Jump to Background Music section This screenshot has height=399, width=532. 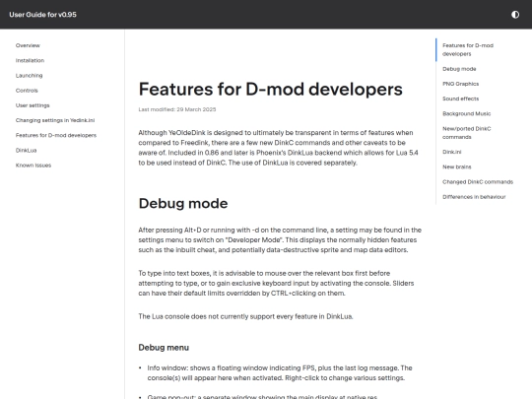467,113
